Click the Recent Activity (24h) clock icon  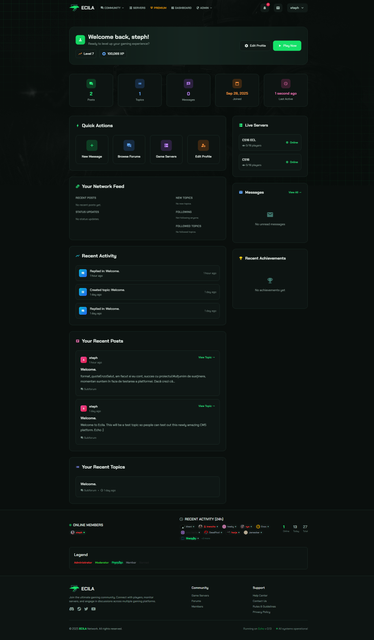(x=181, y=519)
